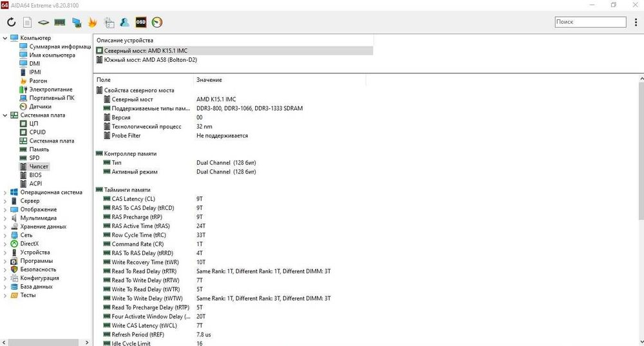Click the Компьютер tree icon

[x=14, y=38]
